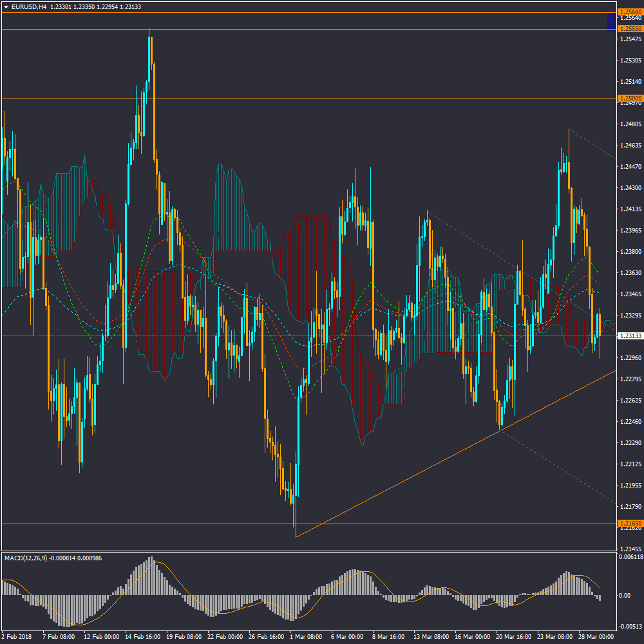This screenshot has width=644, height=644.
Task: Click the MACD zero level label 0.00
Action: tap(625, 596)
